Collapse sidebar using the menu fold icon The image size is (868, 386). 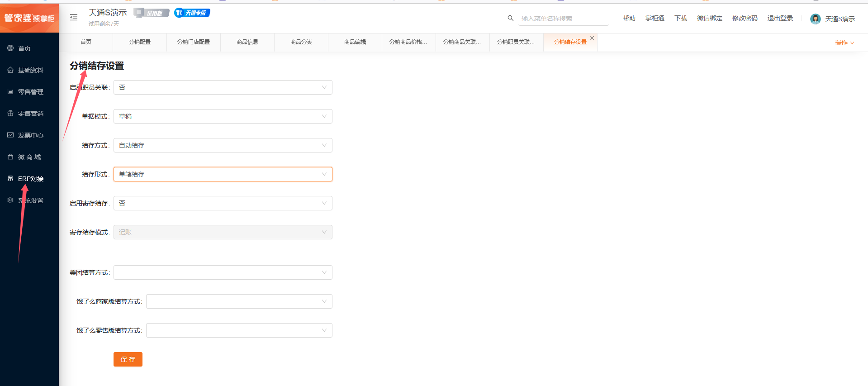click(74, 17)
